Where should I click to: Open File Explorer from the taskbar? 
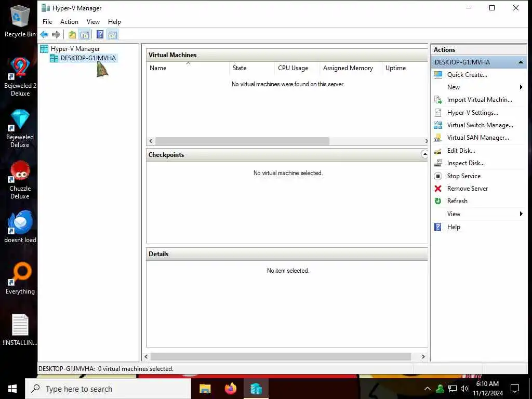coord(205,389)
